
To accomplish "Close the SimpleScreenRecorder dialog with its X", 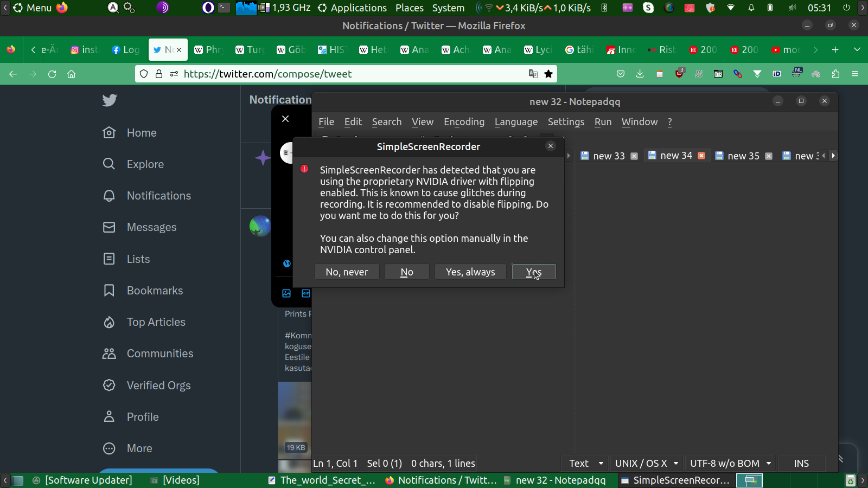I will 551,146.
